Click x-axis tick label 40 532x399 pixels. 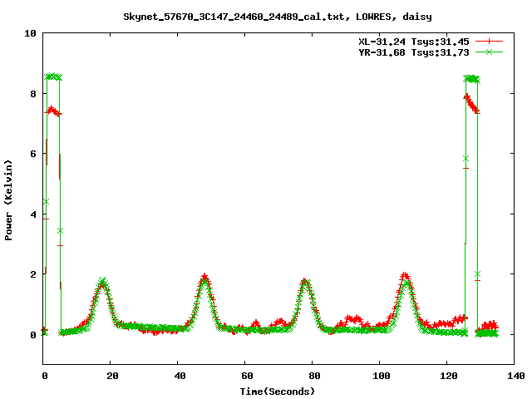pyautogui.click(x=180, y=376)
